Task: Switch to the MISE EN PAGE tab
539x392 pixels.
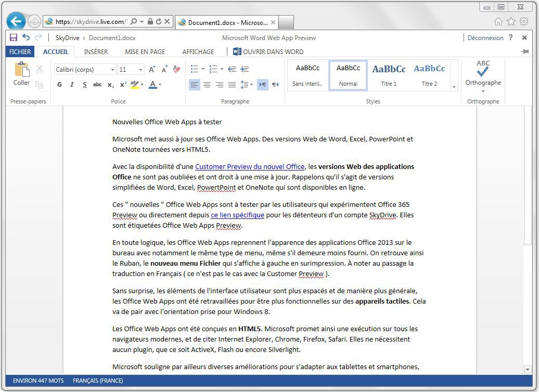Action: tap(145, 51)
